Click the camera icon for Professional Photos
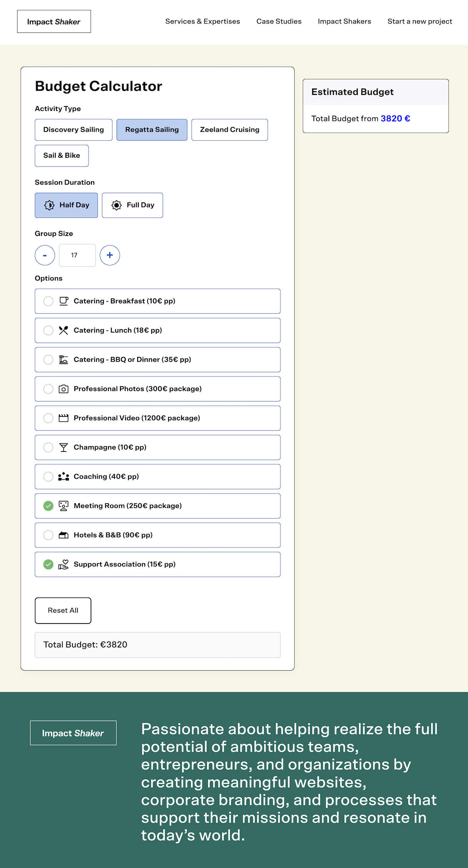The width and height of the screenshot is (468, 868). 63,389
